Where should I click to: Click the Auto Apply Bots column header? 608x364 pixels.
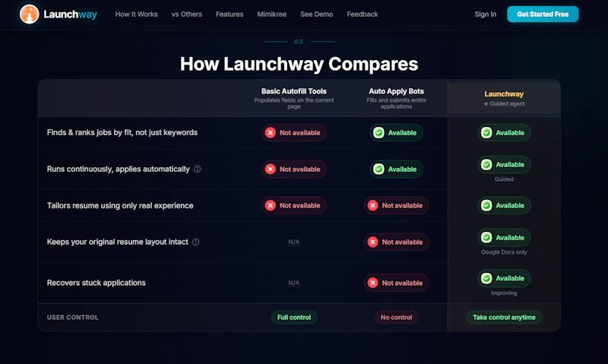[396, 91]
